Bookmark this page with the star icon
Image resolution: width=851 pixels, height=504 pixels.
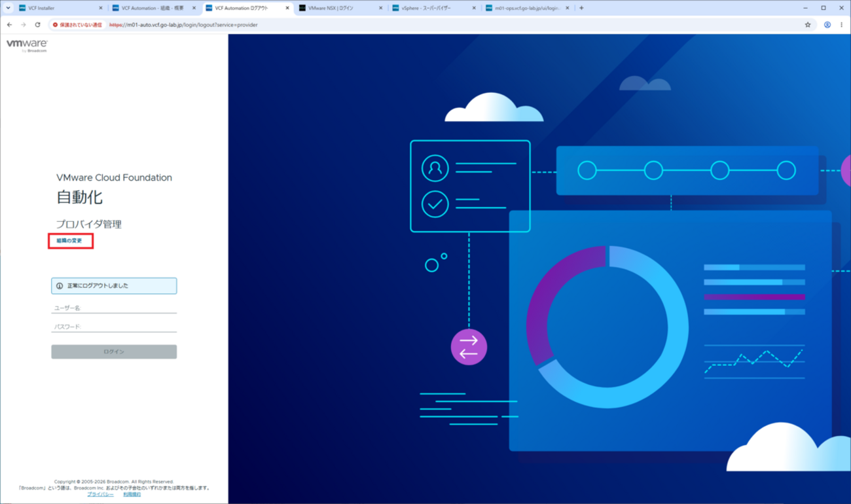click(808, 25)
